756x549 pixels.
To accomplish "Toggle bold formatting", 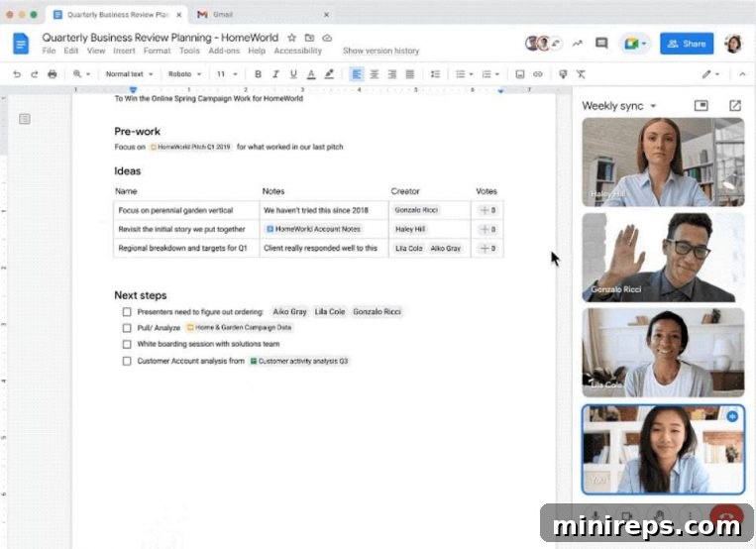I will 258,73.
